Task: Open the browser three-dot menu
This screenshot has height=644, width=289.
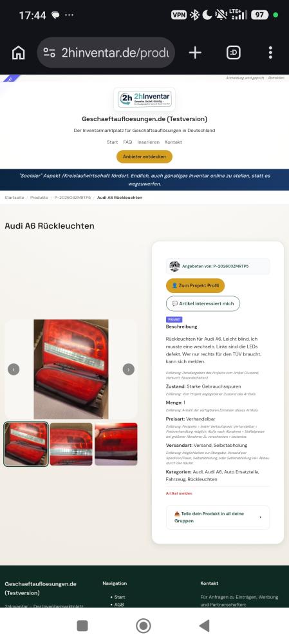Action: (x=270, y=53)
